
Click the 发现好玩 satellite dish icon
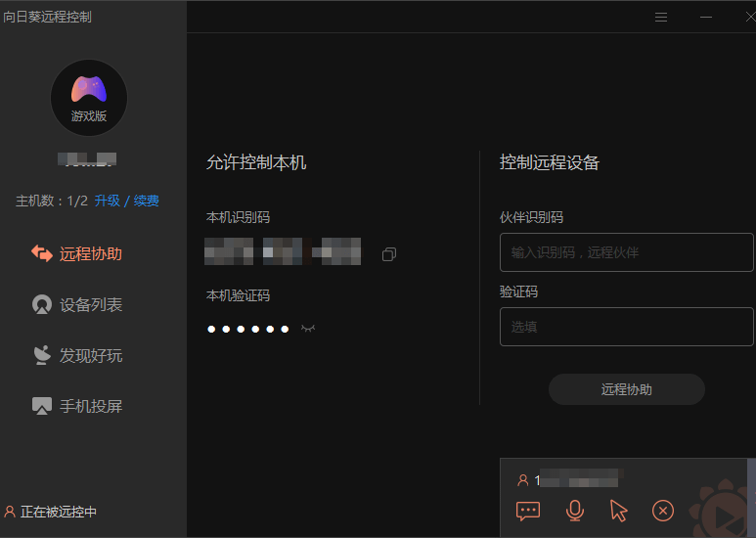pyautogui.click(x=42, y=355)
